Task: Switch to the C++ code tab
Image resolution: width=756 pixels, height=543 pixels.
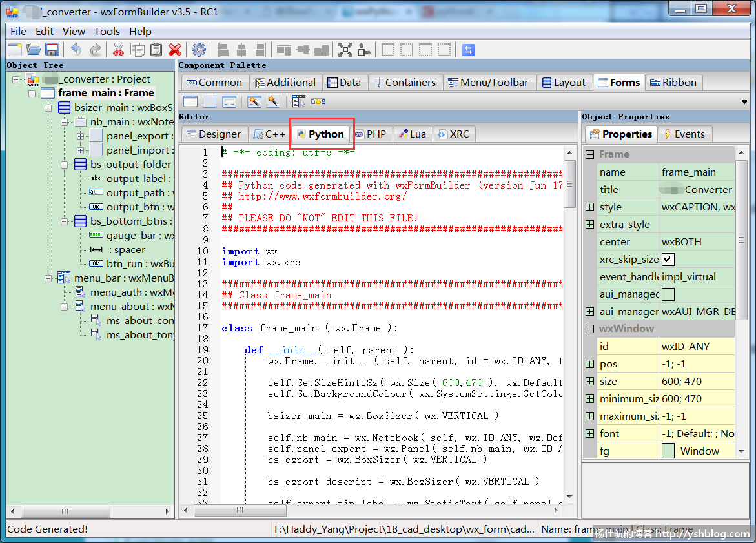Action: tap(270, 134)
